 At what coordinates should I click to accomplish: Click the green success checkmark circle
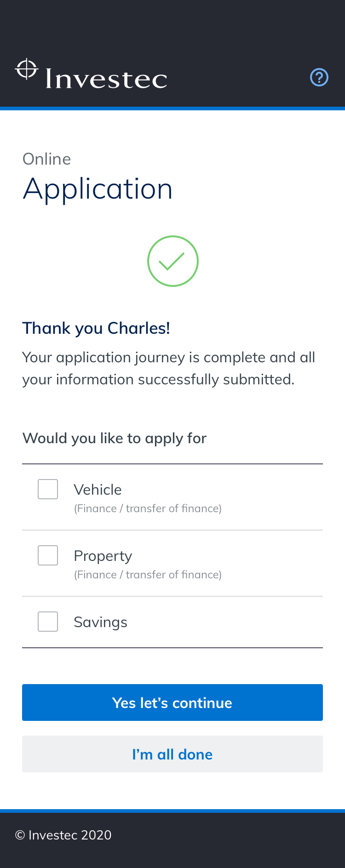(x=173, y=261)
